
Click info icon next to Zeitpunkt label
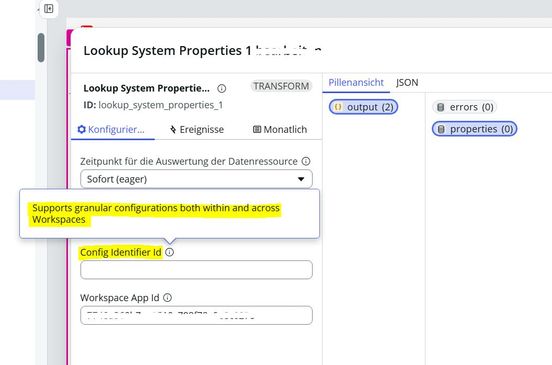pyautogui.click(x=306, y=161)
